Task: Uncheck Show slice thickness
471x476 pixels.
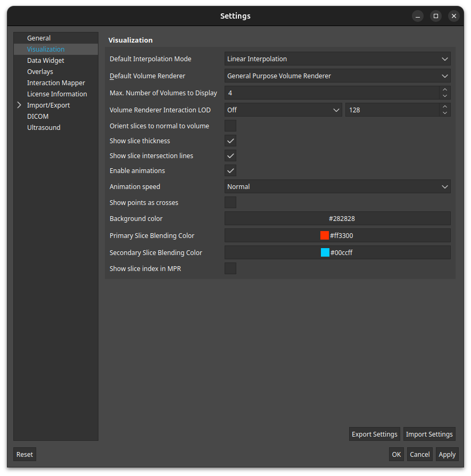Action: pyautogui.click(x=230, y=141)
